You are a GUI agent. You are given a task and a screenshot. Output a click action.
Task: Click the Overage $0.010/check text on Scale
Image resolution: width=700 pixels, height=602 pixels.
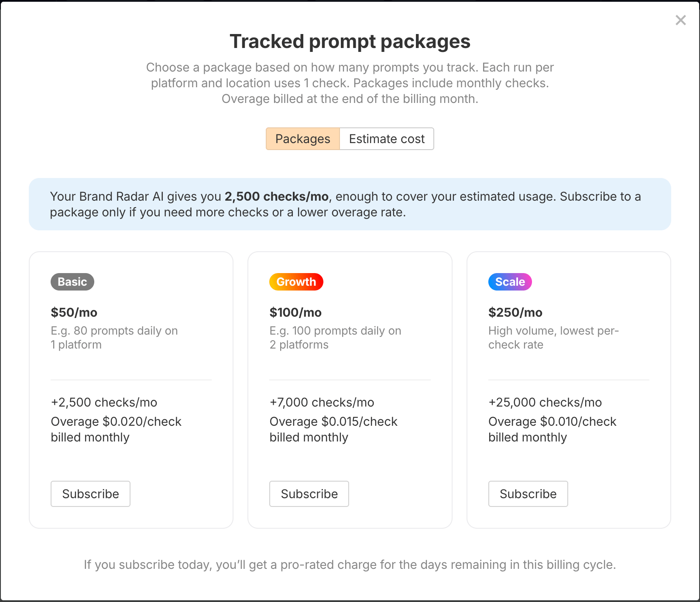(552, 421)
